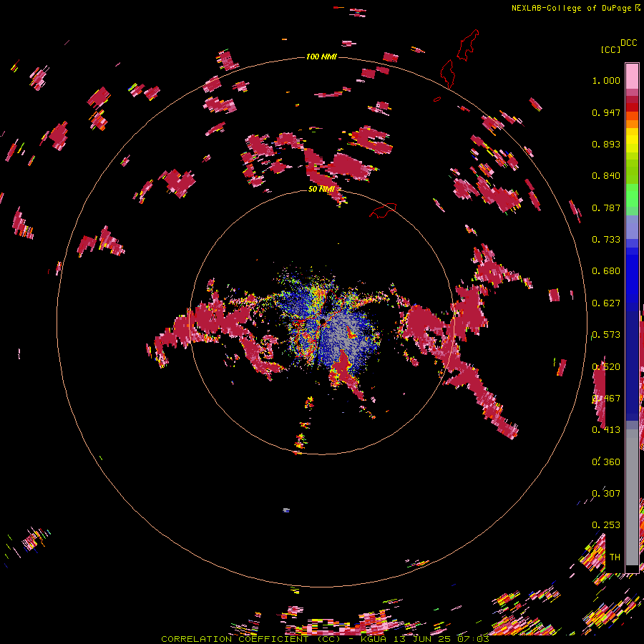Click the black radar site dot at center

[x=323, y=321]
